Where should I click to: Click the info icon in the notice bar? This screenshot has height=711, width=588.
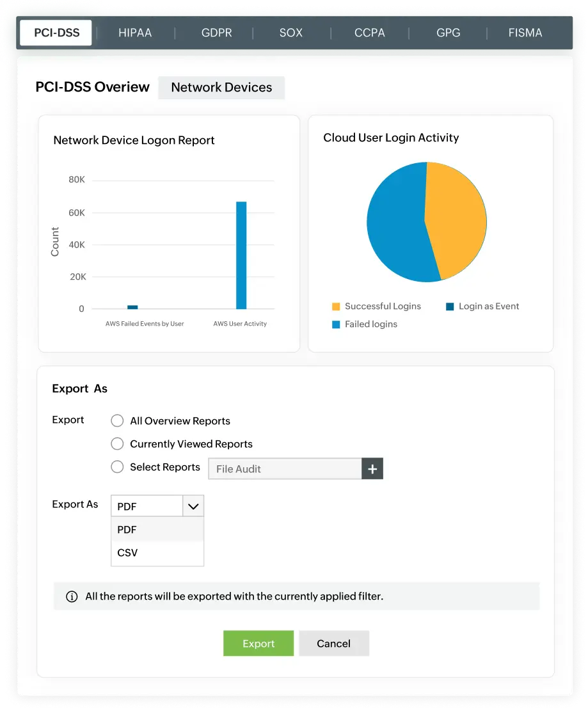tap(70, 596)
